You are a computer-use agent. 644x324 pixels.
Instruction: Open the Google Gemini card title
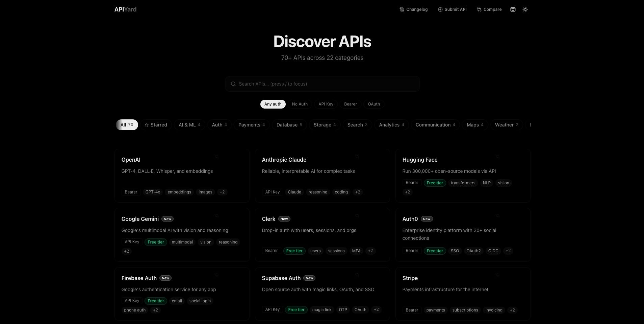(x=140, y=219)
